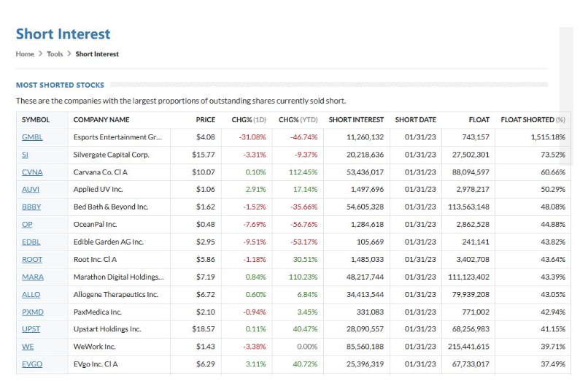Select Carvana Co. Cl A company name

click(x=101, y=172)
